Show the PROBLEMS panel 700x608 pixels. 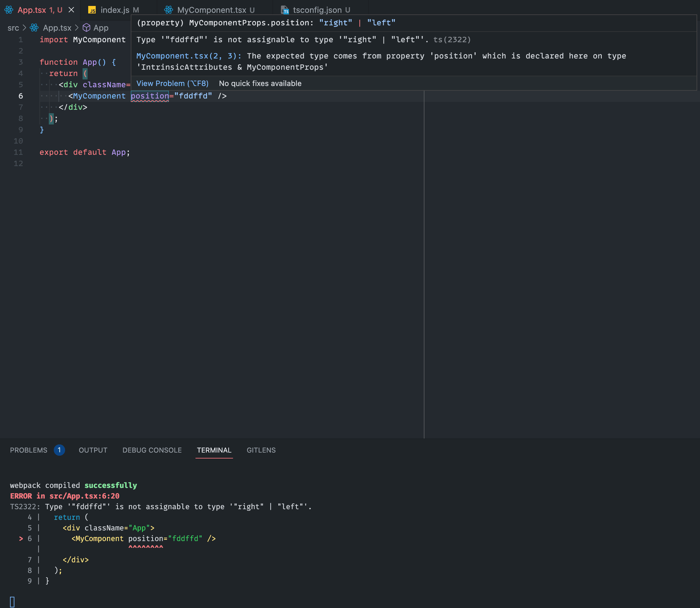pos(28,450)
